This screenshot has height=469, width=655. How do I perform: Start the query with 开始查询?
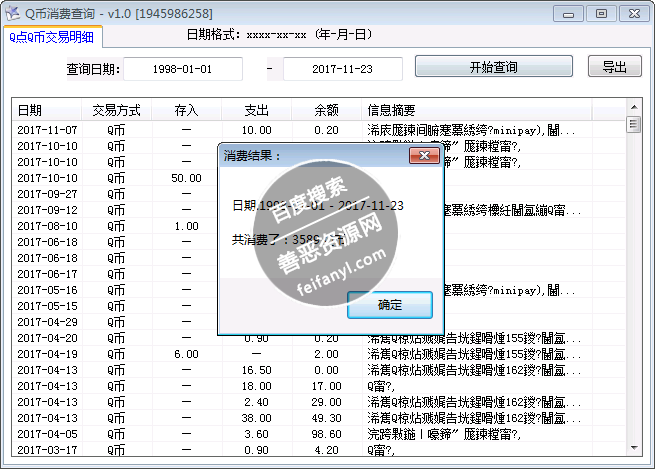tap(492, 68)
